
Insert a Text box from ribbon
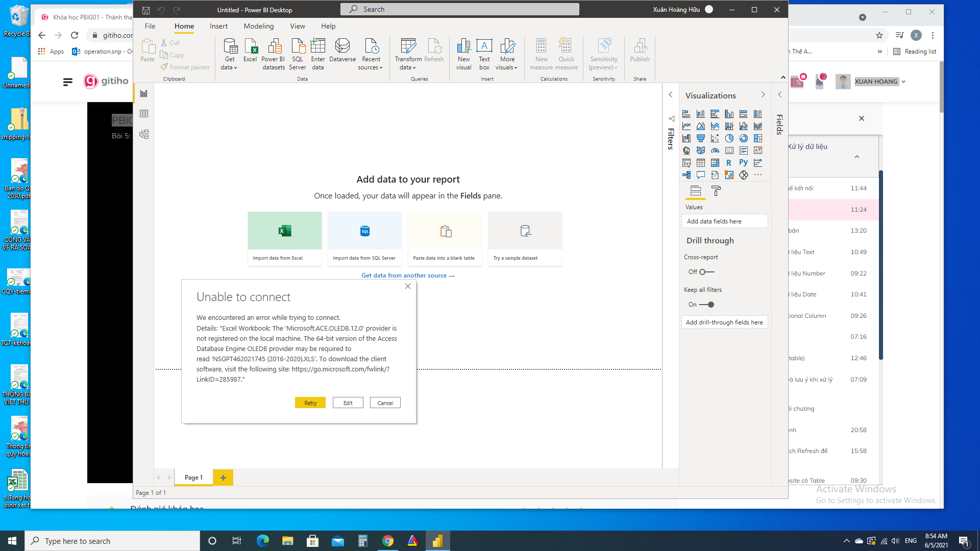484,54
